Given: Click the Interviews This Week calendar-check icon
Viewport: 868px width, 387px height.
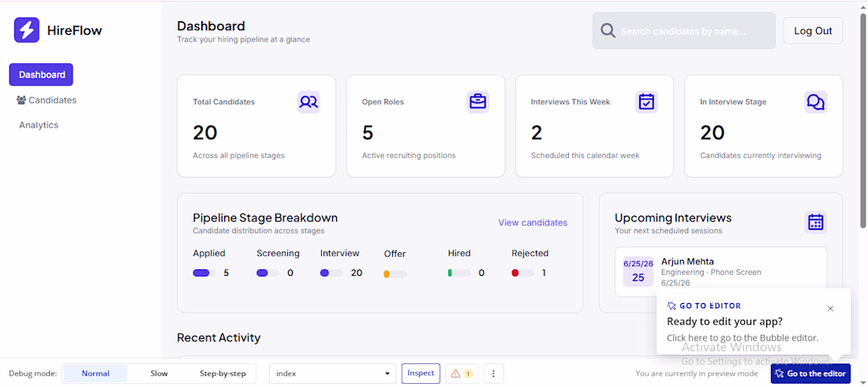Looking at the screenshot, I should click(x=646, y=102).
